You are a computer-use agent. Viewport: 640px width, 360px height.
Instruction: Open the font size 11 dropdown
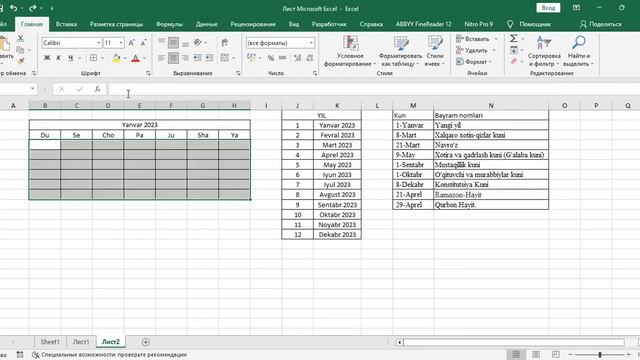(121, 43)
